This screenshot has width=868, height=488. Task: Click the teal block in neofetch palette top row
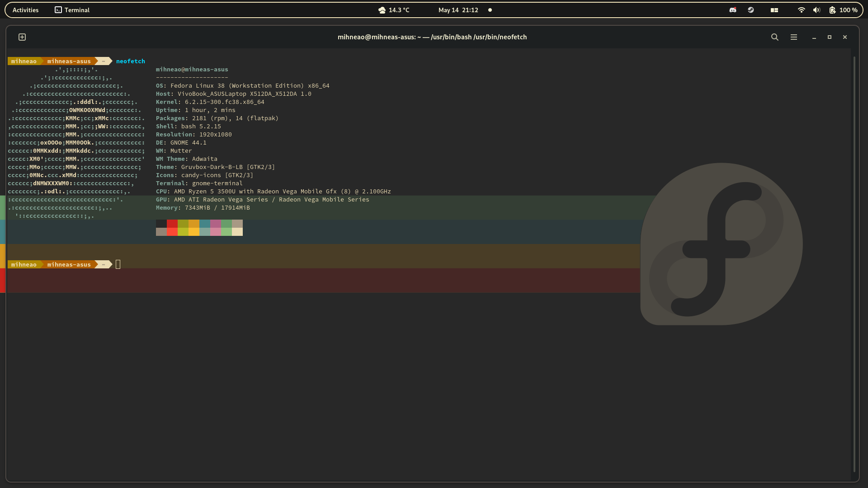205,224
